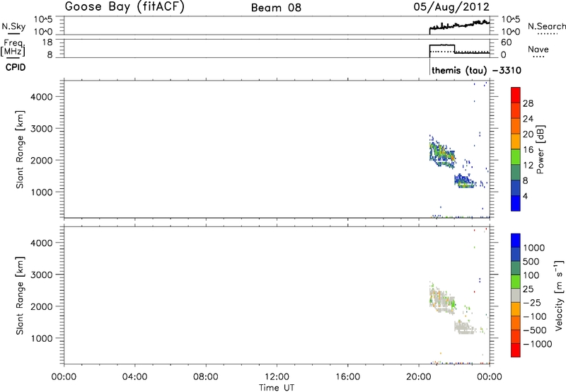This screenshot has width=566, height=392.
Task: Click the date '05/Aug/2012'
Action: pyautogui.click(x=451, y=7)
